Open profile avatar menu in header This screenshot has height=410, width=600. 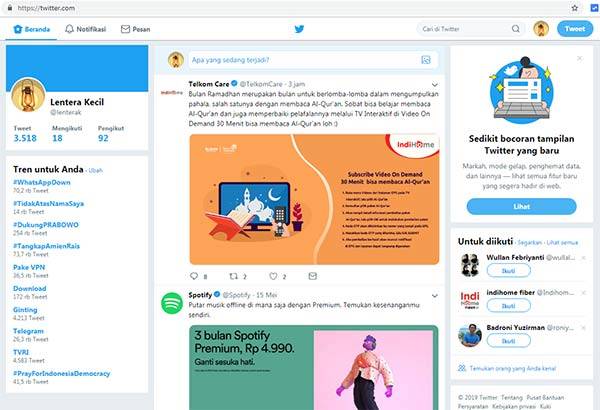tap(541, 29)
